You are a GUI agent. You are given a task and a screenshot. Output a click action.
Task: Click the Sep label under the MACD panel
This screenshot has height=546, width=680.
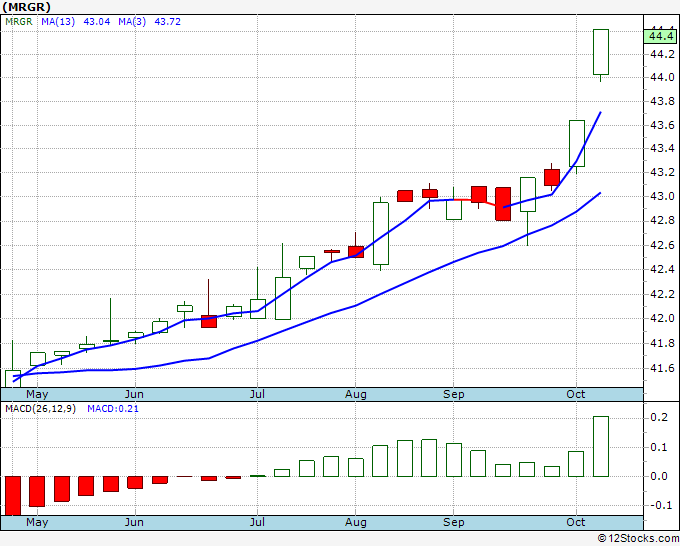click(x=454, y=522)
